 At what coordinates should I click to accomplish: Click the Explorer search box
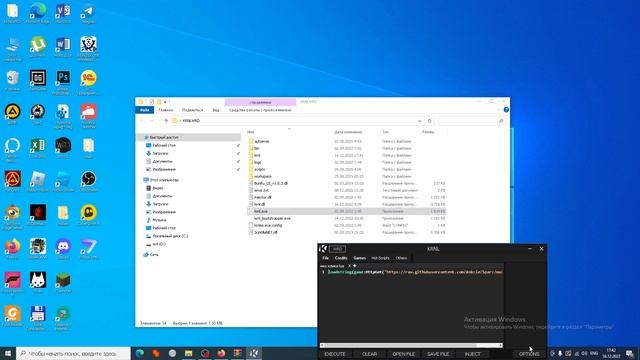471,121
